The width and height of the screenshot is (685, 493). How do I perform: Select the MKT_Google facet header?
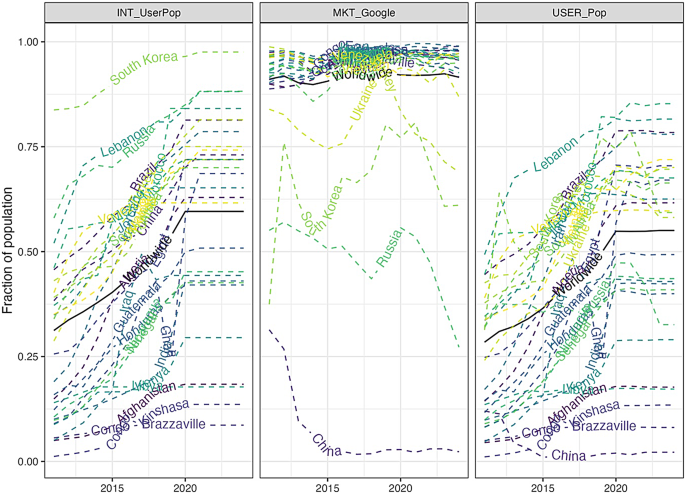[362, 15]
